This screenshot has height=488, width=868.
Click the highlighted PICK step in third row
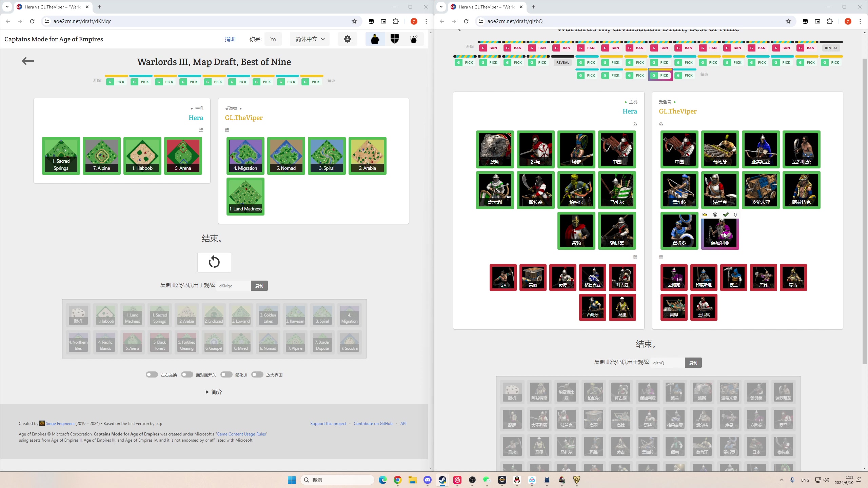click(x=660, y=75)
